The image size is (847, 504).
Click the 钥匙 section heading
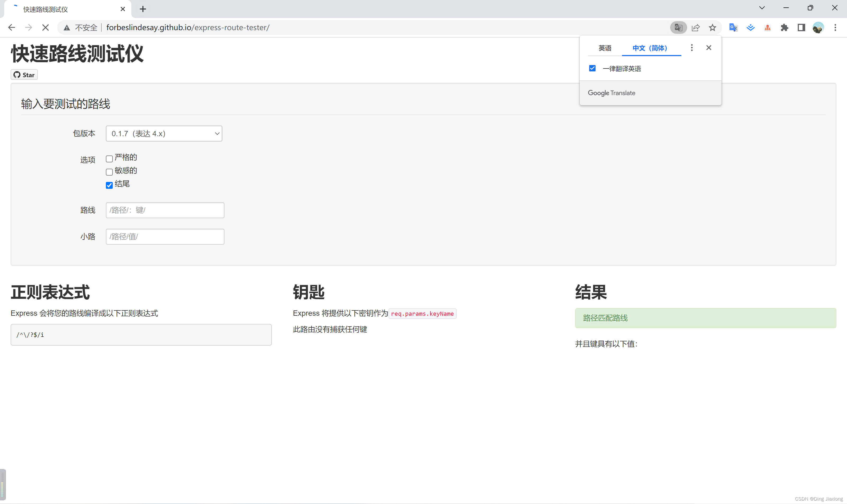tap(309, 292)
